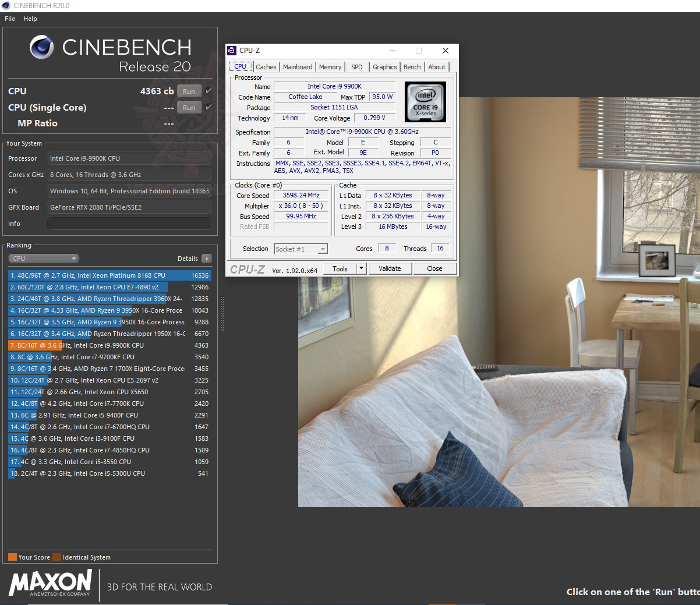
Task: Select ranking row AMD Ryzen Threadripper 1950X
Action: tap(109, 334)
